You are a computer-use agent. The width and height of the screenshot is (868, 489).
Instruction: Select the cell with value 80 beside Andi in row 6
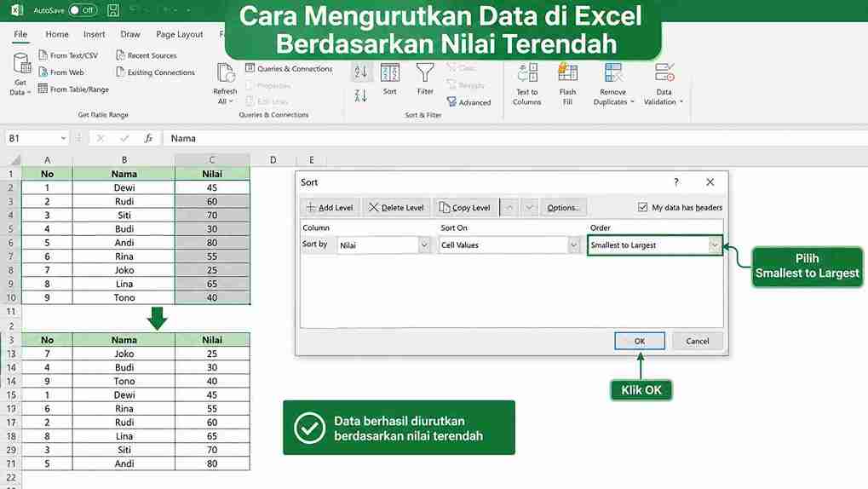(212, 243)
